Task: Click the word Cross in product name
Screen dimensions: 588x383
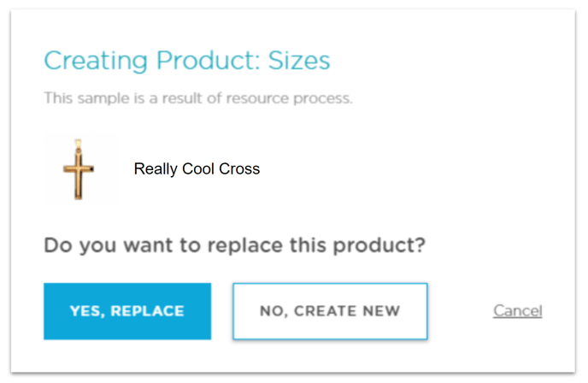Action: point(239,168)
